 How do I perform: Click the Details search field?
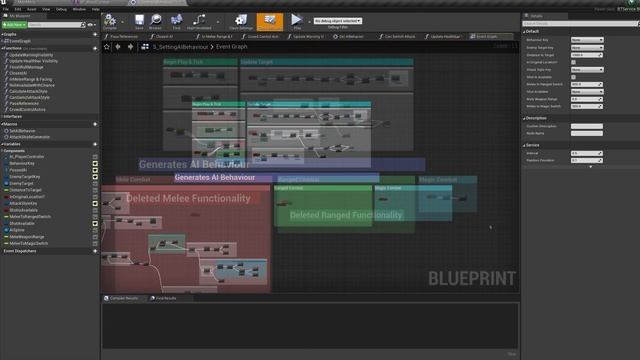tap(580, 24)
